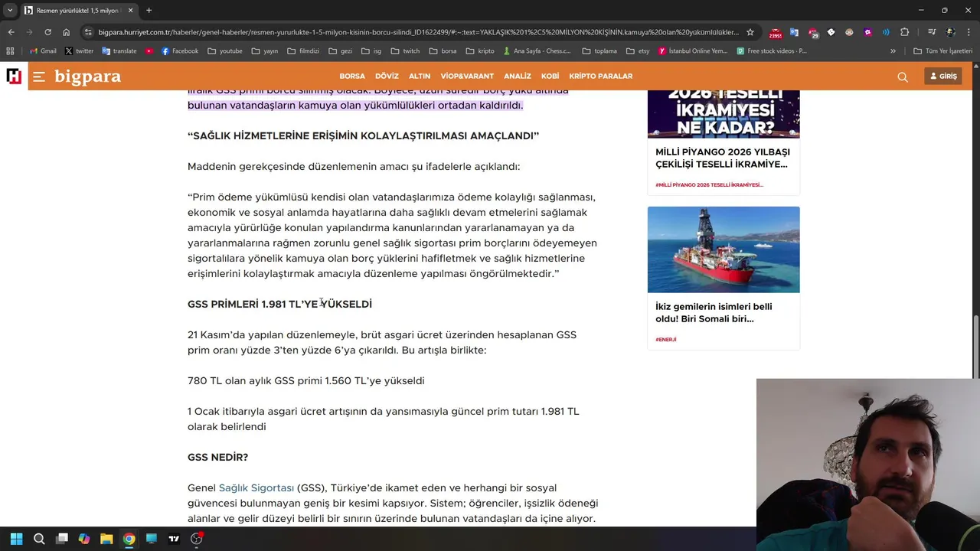Open the Gmail bookmark
The image size is (980, 551).
tap(42, 51)
